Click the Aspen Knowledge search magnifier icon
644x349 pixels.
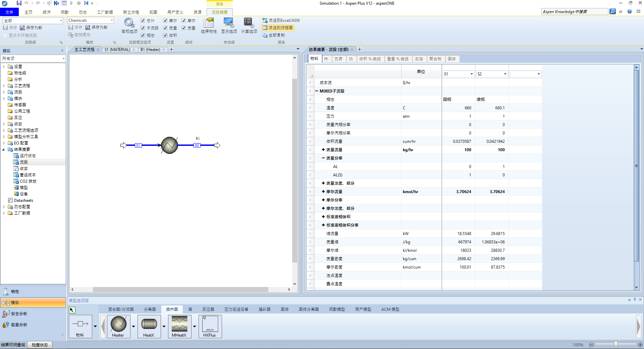(612, 11)
